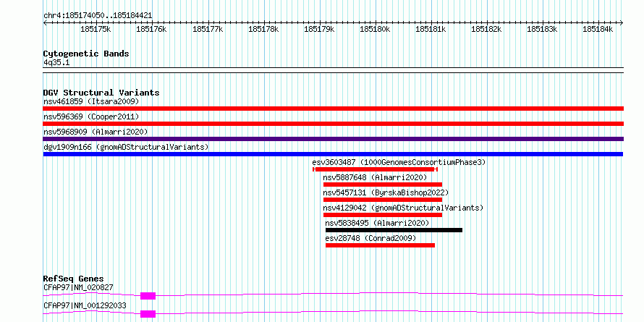Click the nsv5968909 (Almarri2020) label
This screenshot has height=322, width=644.
point(96,132)
